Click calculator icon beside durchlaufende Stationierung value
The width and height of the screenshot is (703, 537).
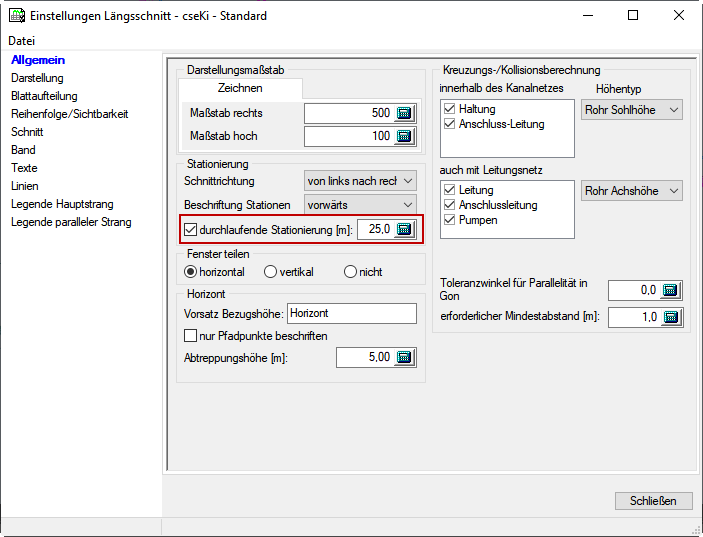(x=403, y=230)
